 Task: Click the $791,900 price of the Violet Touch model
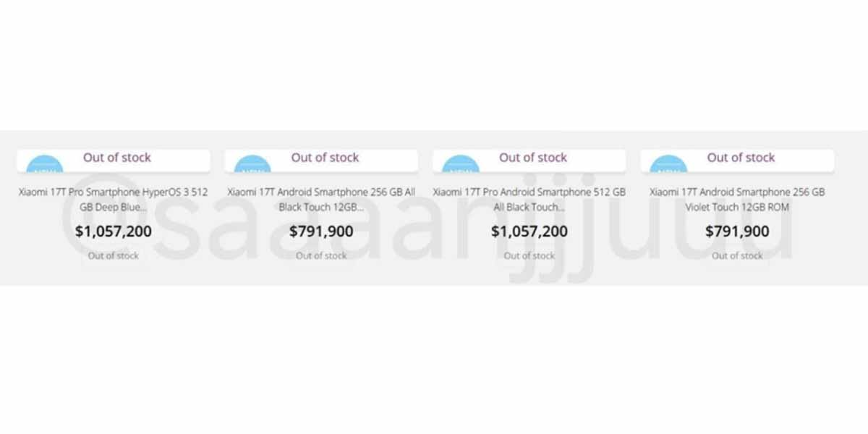tap(737, 231)
